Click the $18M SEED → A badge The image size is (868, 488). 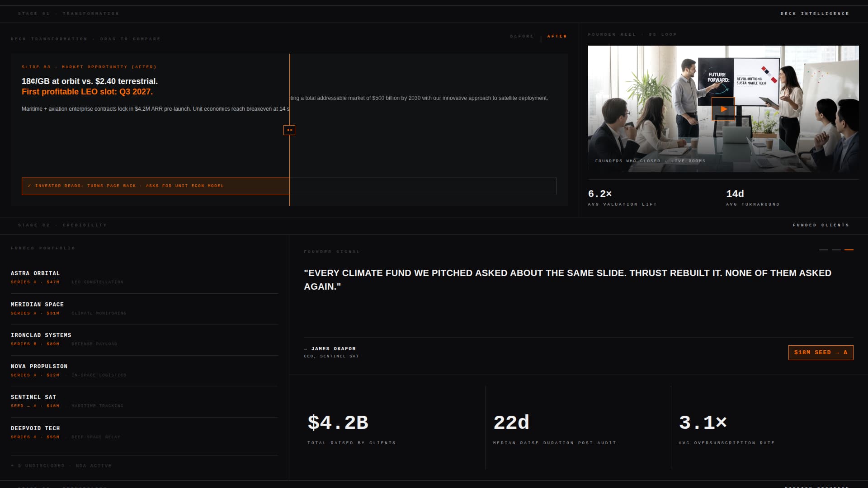821,352
